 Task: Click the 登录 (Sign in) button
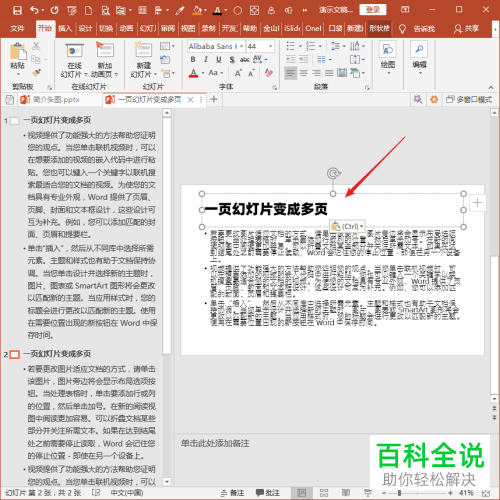(373, 10)
